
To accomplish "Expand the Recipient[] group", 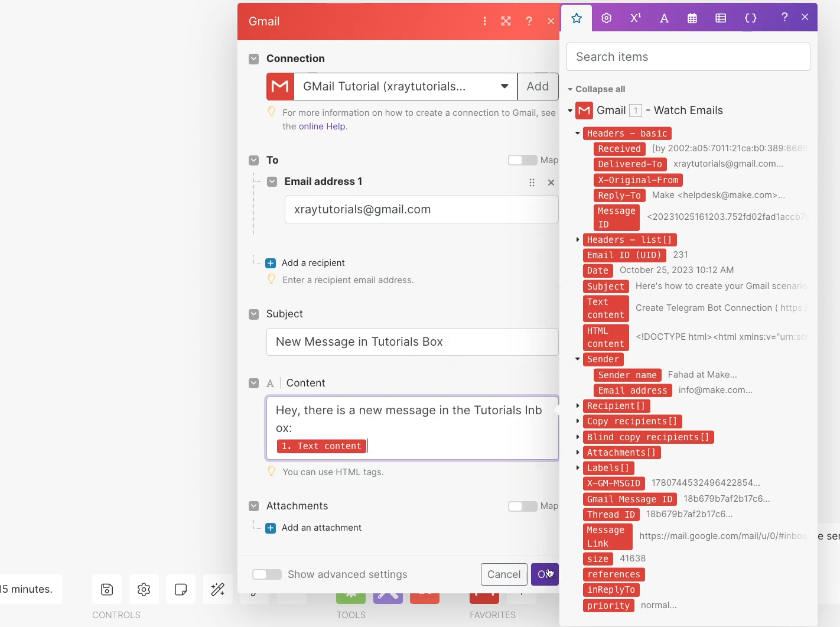I will (578, 406).
